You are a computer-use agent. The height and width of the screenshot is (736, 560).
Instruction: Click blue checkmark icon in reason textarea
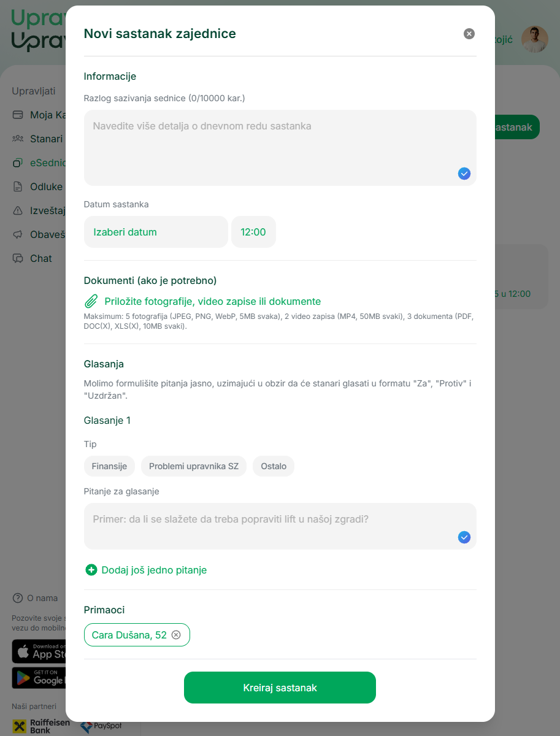coord(464,174)
